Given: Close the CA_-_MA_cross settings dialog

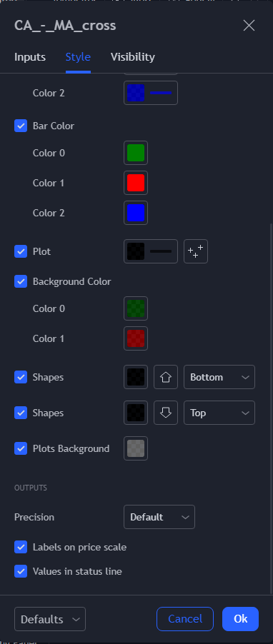Looking at the screenshot, I should point(249,26).
